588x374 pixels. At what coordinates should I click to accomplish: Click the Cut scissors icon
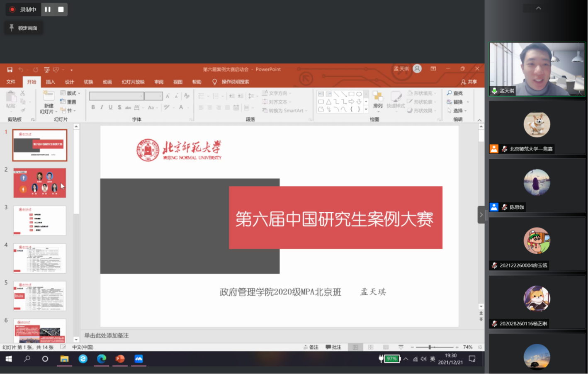coord(23,93)
